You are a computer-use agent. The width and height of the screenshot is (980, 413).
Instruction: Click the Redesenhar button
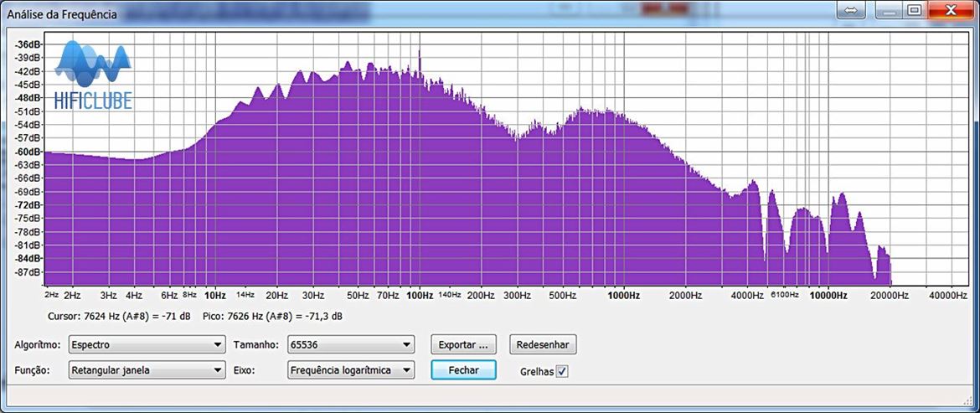[543, 344]
